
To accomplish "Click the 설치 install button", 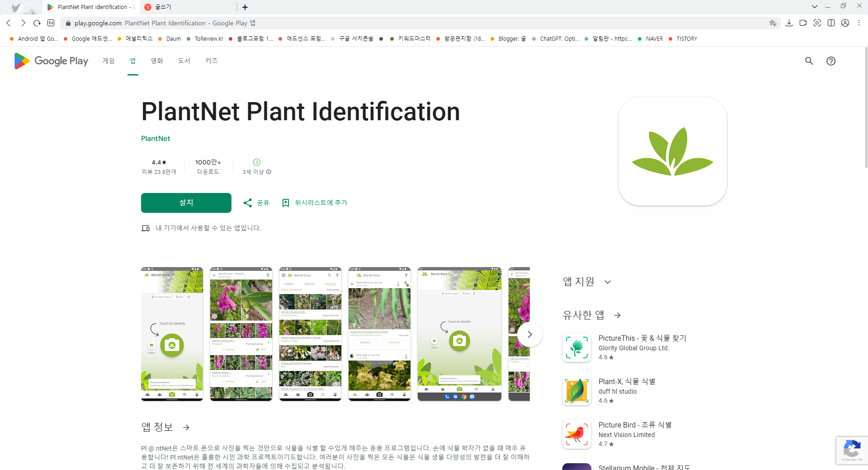I will click(186, 202).
